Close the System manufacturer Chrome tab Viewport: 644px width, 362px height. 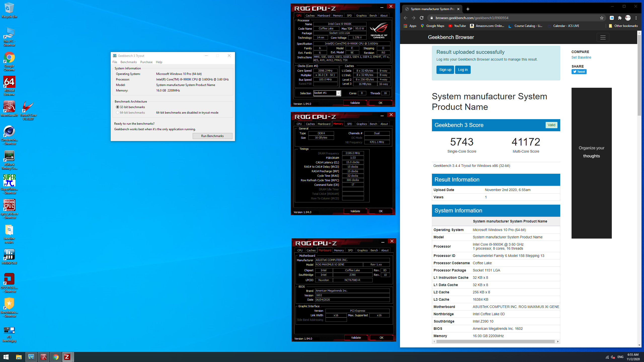pyautogui.click(x=458, y=9)
